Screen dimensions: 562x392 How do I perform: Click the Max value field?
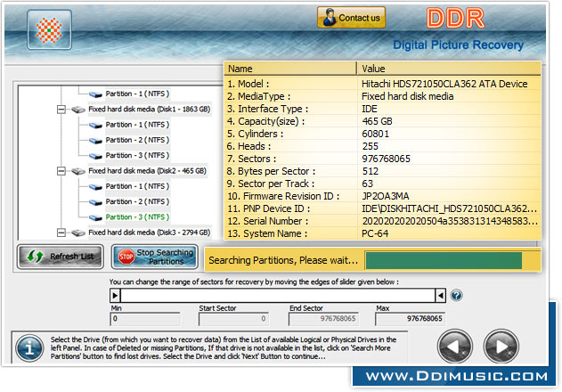click(410, 318)
